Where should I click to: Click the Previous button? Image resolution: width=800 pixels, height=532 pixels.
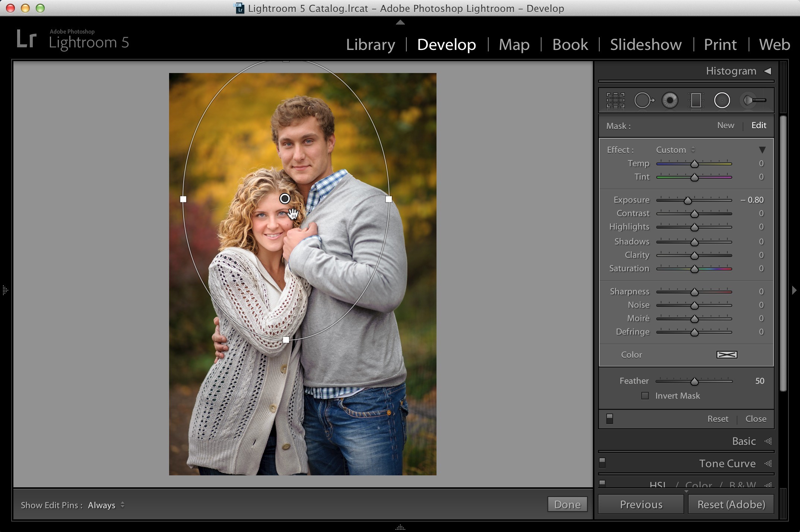[641, 504]
